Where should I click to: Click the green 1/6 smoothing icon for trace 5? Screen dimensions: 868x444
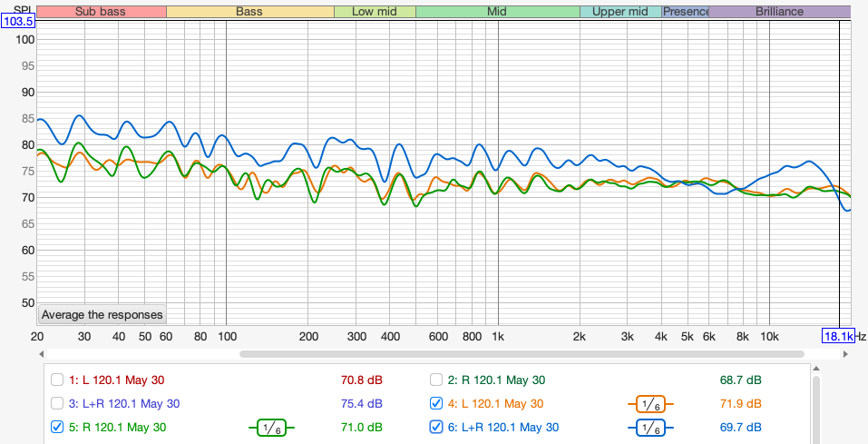tap(271, 428)
